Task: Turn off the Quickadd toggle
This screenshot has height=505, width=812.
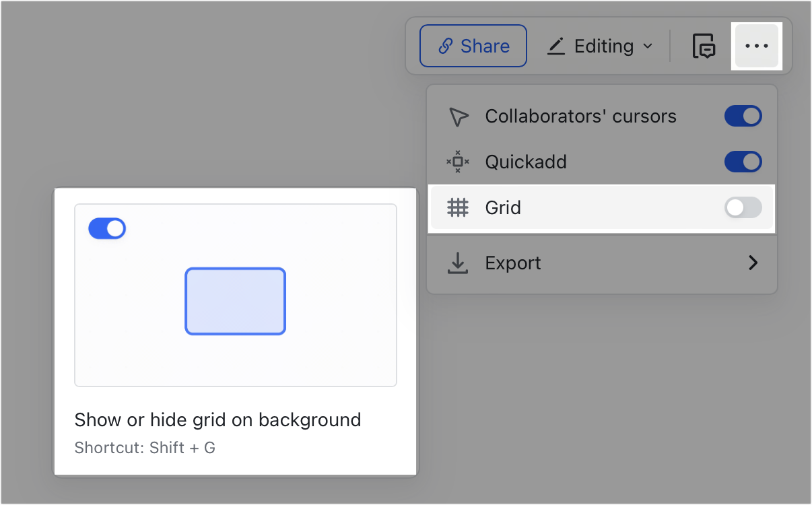Action: pyautogui.click(x=743, y=162)
